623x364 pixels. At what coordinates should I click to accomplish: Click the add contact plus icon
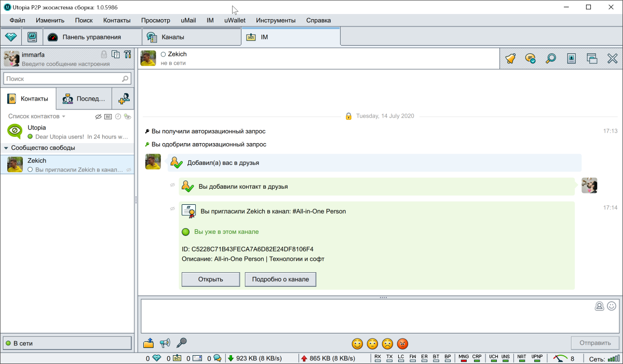tap(124, 99)
